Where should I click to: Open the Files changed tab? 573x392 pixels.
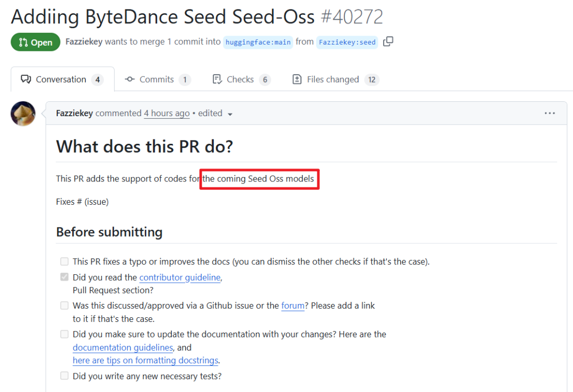pos(334,80)
